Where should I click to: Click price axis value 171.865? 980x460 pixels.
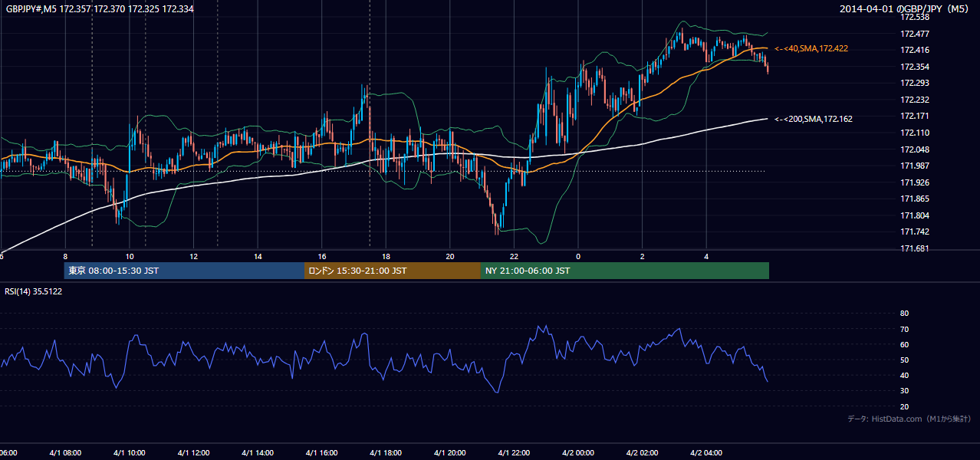tap(915, 199)
